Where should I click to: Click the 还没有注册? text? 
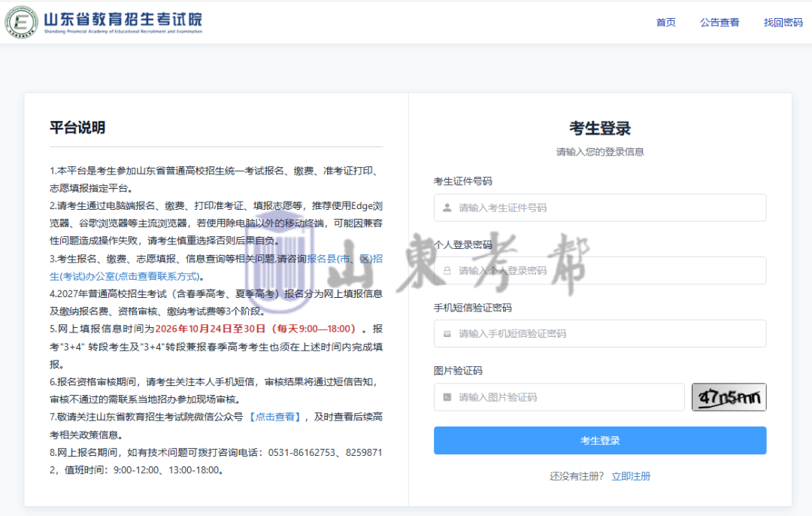pos(577,476)
